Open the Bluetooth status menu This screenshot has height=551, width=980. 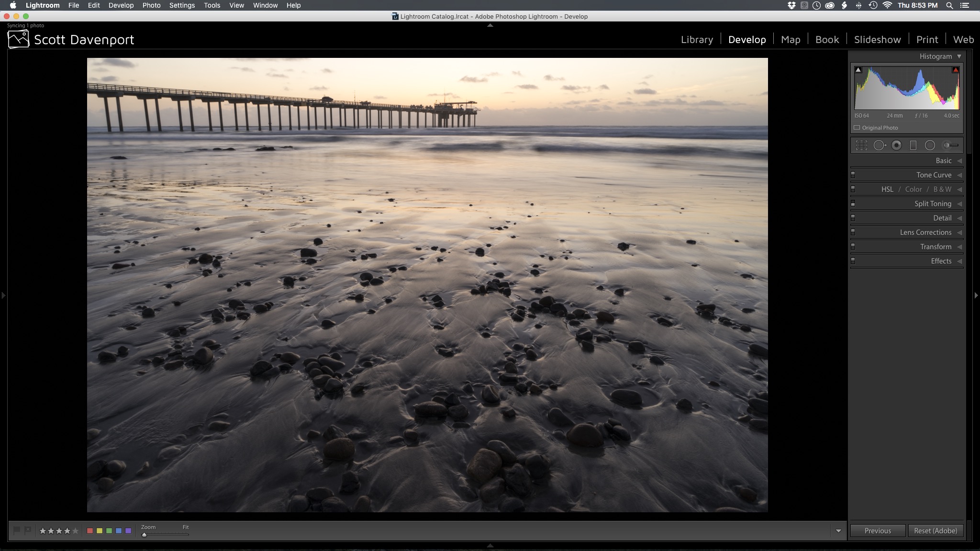point(858,5)
